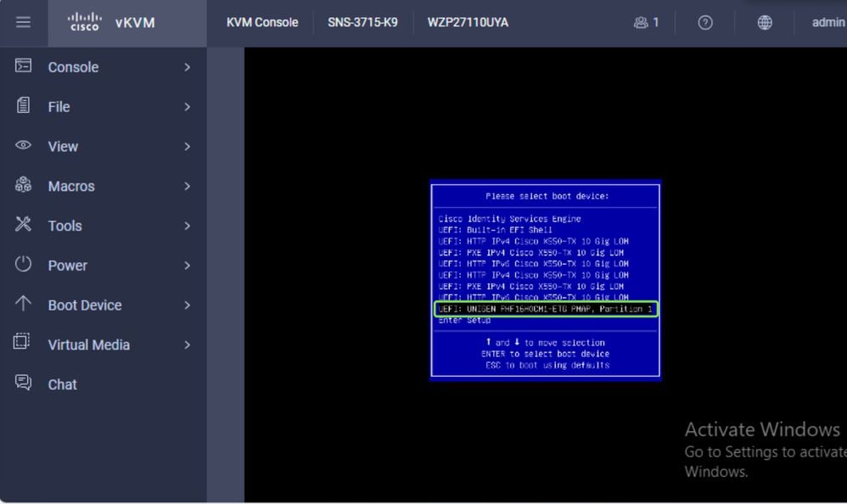Click the Virtual Media chip icon
The height and width of the screenshot is (504, 847).
tap(21, 341)
